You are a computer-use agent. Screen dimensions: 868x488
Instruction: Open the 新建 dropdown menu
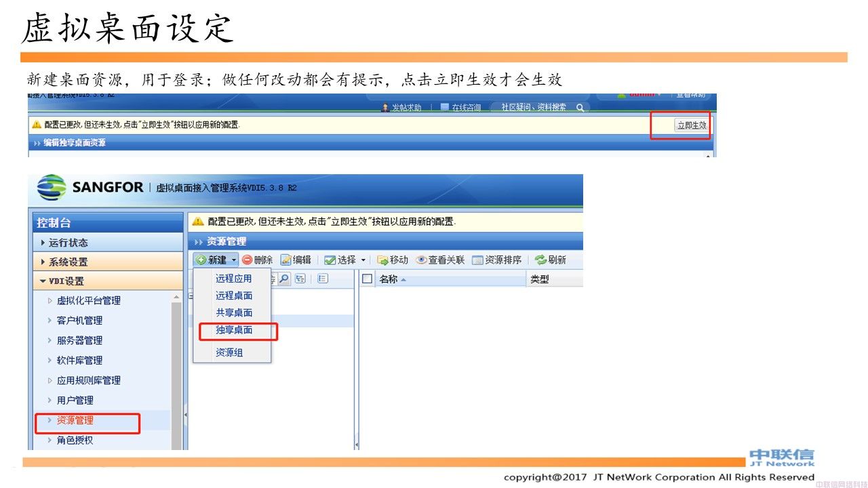point(216,260)
